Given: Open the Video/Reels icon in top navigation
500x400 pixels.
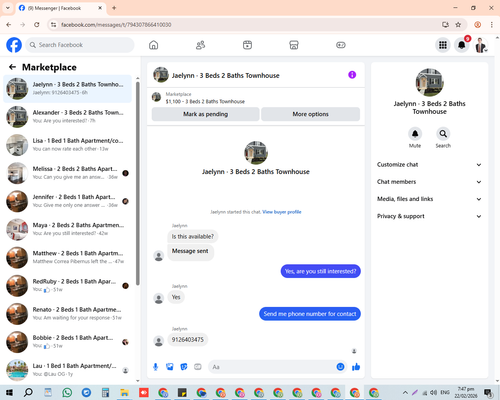Looking at the screenshot, I should 247,45.
